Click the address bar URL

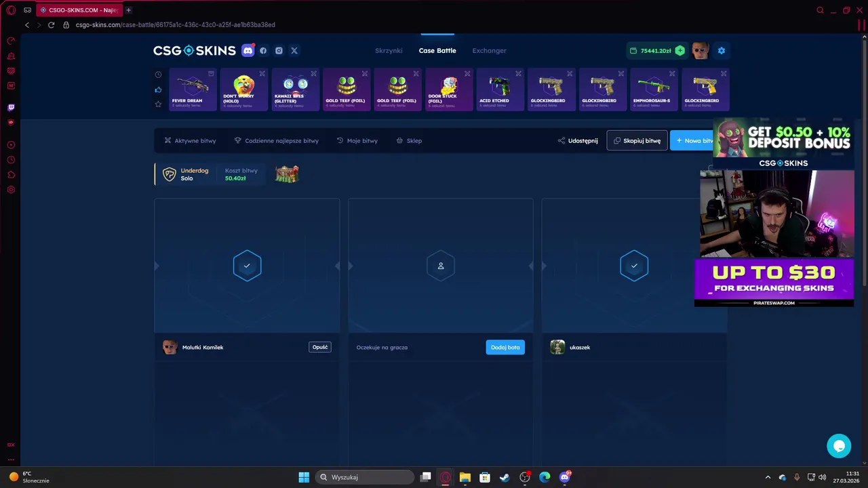coord(175,24)
